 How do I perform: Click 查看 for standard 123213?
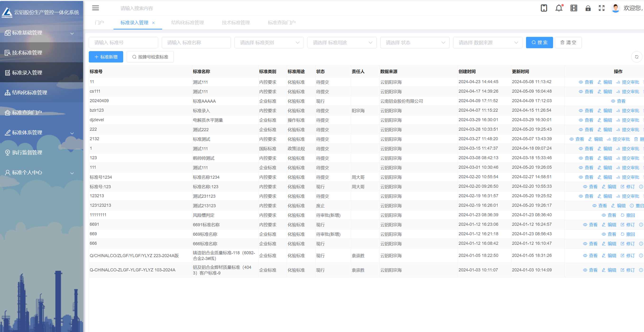586,196
